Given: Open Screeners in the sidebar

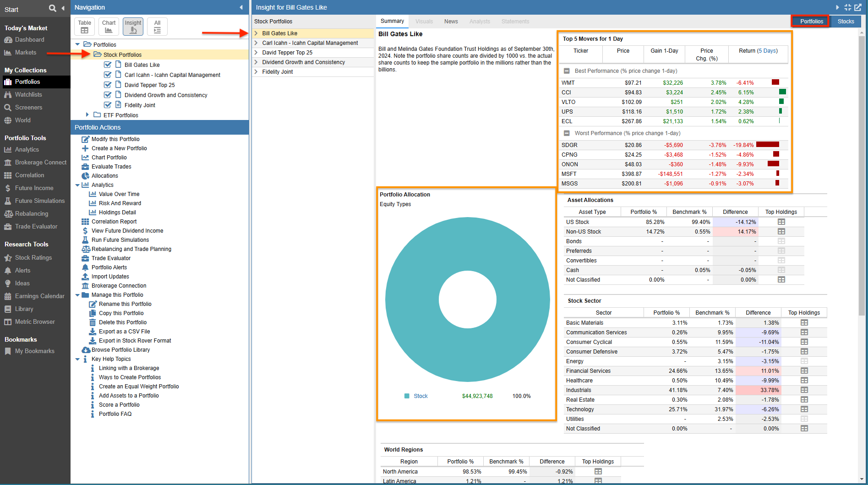Looking at the screenshot, I should click(28, 108).
